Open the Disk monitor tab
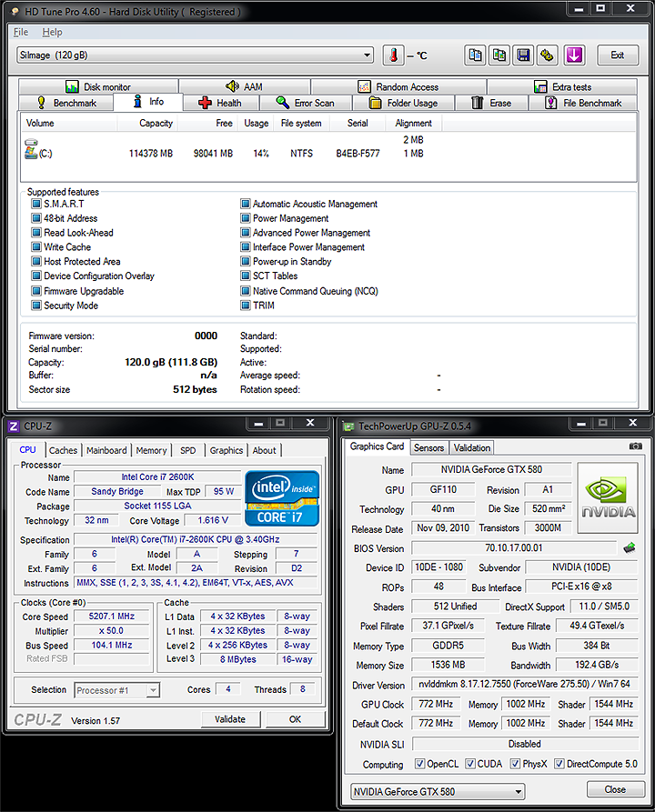655x812 pixels. [98, 86]
